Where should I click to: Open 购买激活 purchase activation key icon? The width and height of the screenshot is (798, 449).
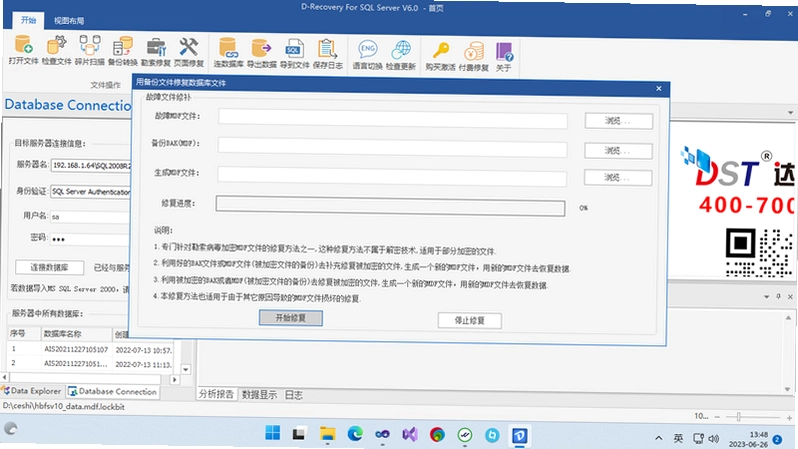pyautogui.click(x=440, y=56)
